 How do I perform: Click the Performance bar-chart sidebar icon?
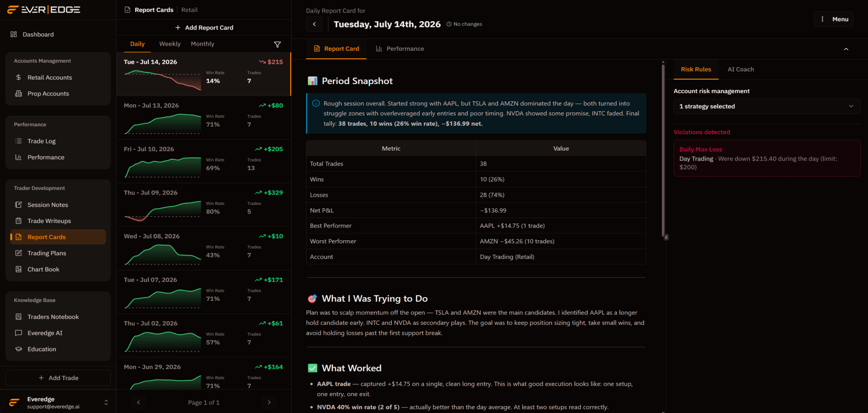19,157
